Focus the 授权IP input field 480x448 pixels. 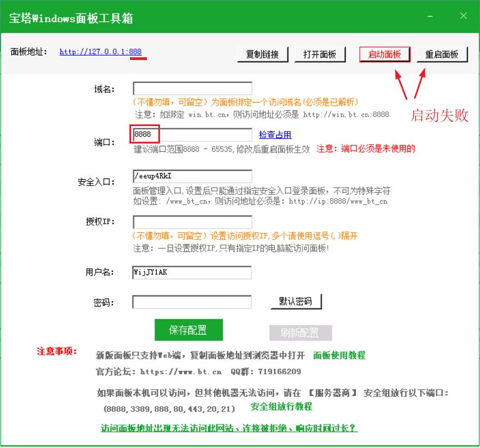(193, 222)
